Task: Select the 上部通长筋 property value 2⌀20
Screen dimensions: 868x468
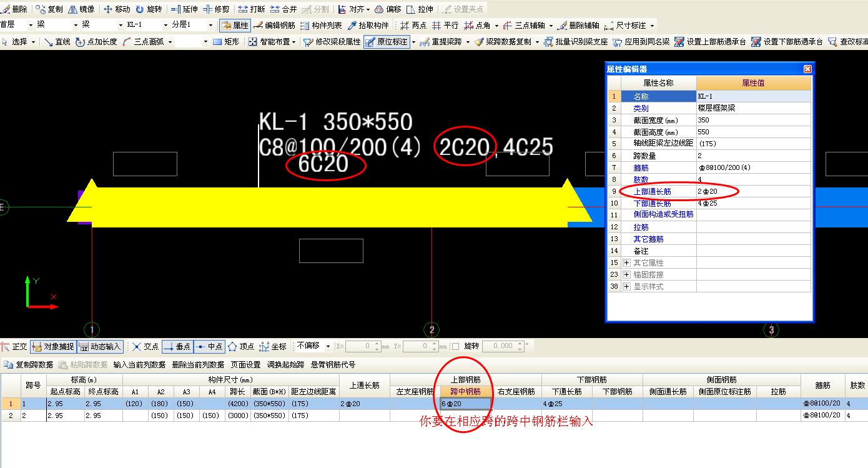Action: (x=754, y=191)
